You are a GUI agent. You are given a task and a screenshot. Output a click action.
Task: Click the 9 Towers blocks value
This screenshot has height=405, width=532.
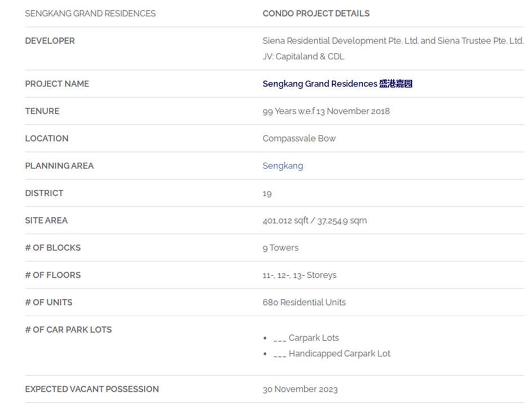[x=280, y=247]
